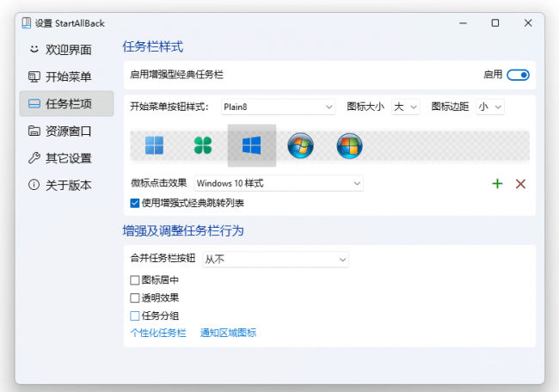This screenshot has height=392, width=559.
Task: Click the 徽标点击效果 label
Action: (158, 183)
